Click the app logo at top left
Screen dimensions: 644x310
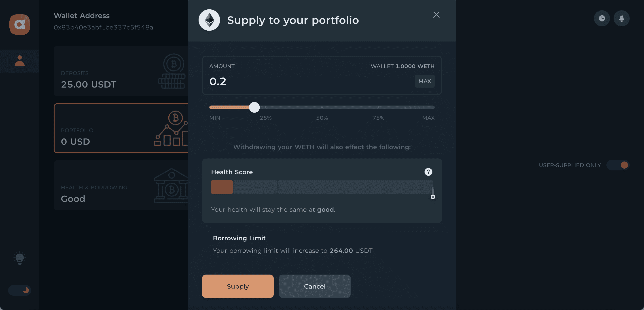point(19,24)
